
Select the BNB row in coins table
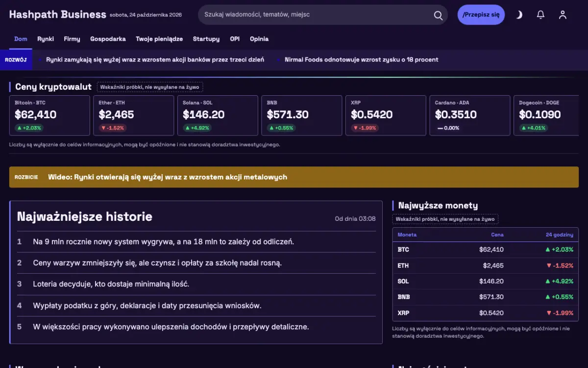486,297
